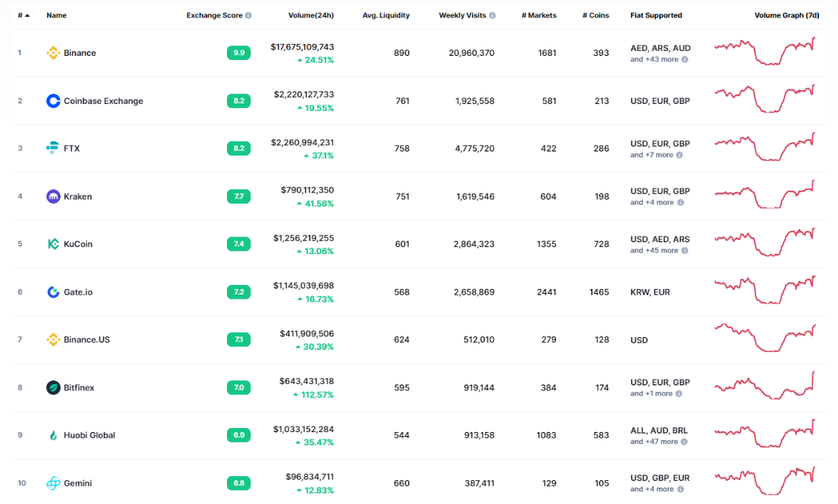Click info icon beside KuCoin's '+45 more'
This screenshot has height=504, width=838.
pos(684,251)
